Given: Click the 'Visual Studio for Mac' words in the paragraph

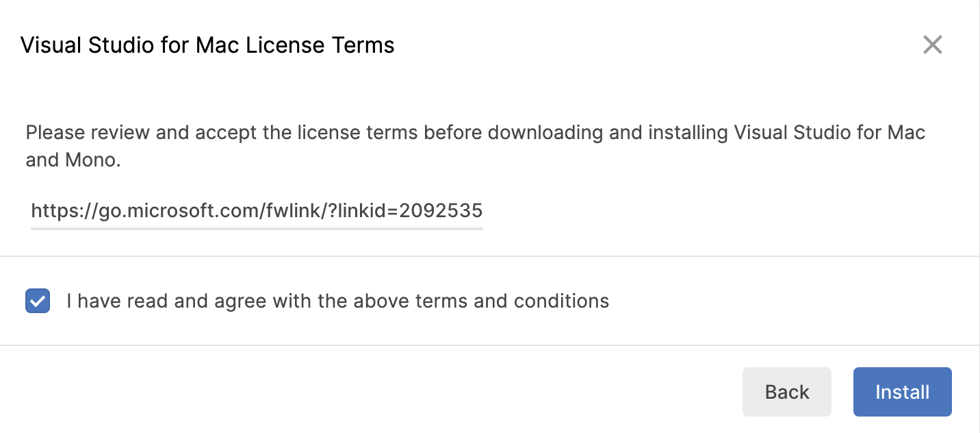Looking at the screenshot, I should (x=829, y=132).
